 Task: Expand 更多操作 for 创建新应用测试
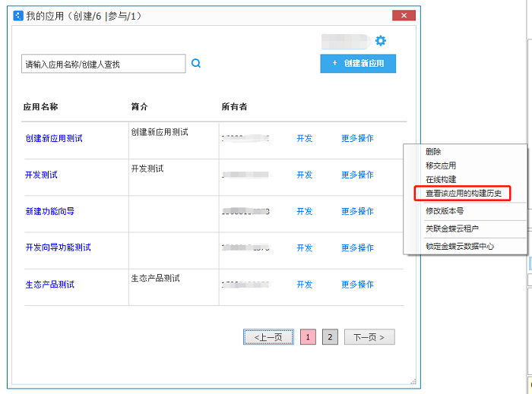pos(357,139)
